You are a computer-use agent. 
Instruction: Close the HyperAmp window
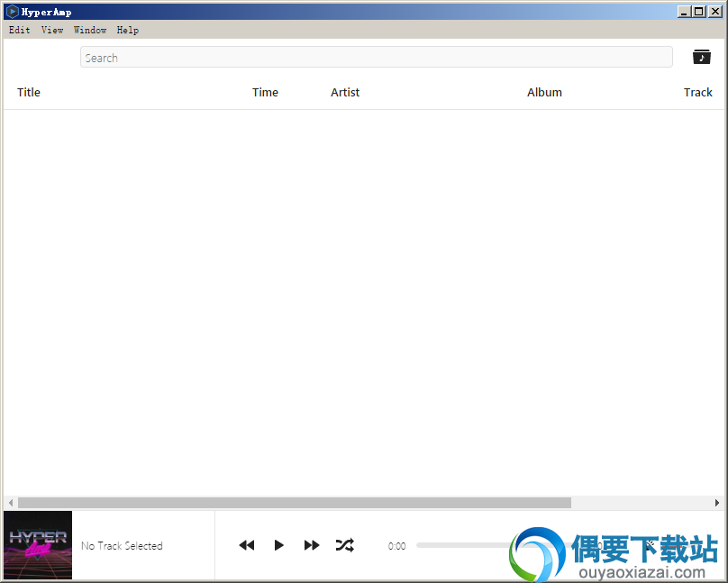(x=715, y=12)
